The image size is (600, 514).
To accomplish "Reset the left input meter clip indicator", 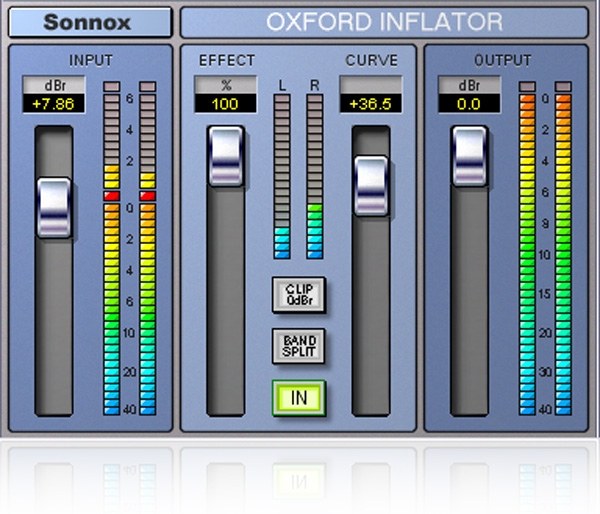I will tap(112, 87).
